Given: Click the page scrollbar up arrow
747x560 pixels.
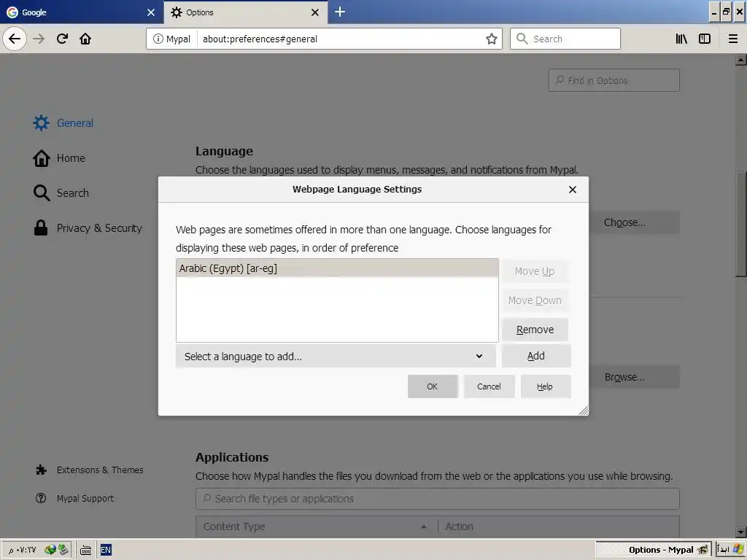Looking at the screenshot, I should pyautogui.click(x=740, y=60).
